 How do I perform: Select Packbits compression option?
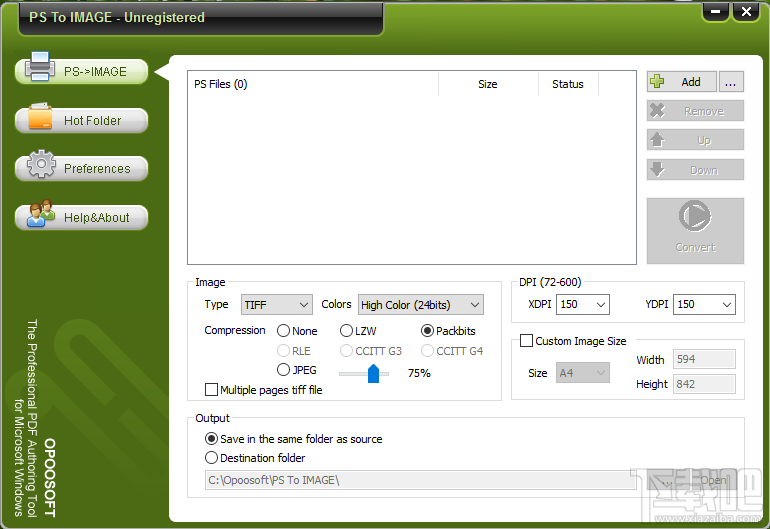[x=448, y=331]
